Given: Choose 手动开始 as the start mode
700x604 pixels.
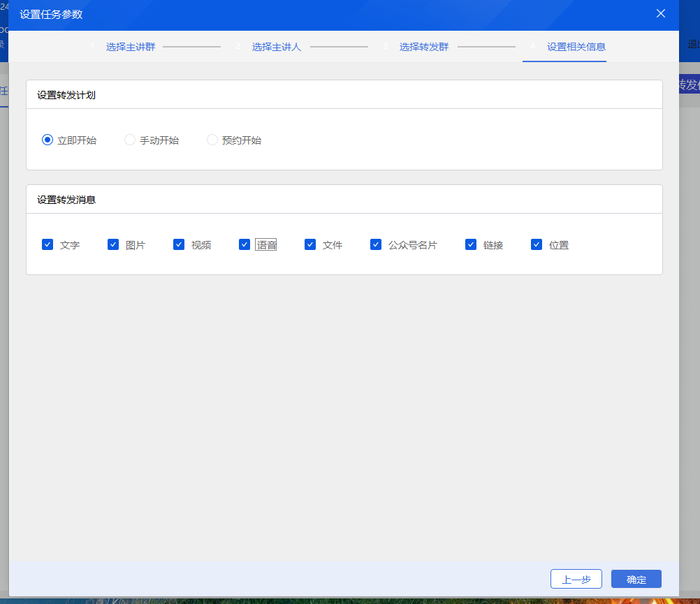Looking at the screenshot, I should (x=130, y=140).
